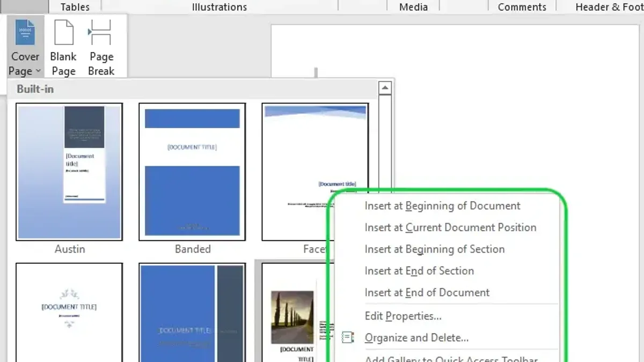Select Insert at End of Section
This screenshot has height=362, width=644.
click(419, 271)
